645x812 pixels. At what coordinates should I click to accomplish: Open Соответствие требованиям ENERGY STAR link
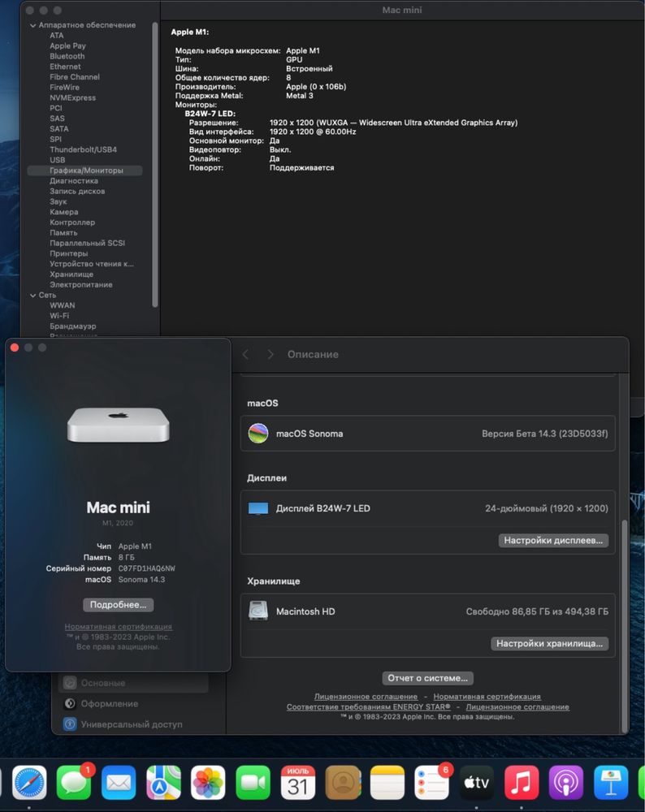[x=368, y=707]
